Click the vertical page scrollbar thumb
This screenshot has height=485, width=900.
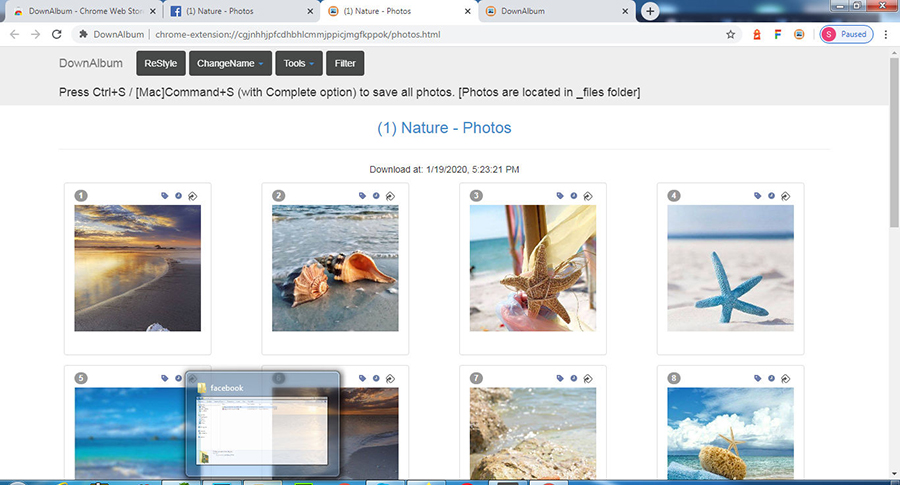click(x=894, y=141)
